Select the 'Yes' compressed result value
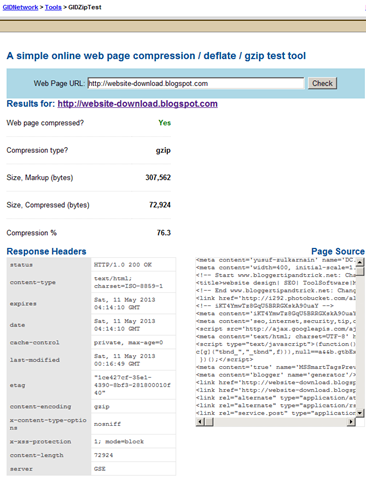 [x=165, y=123]
